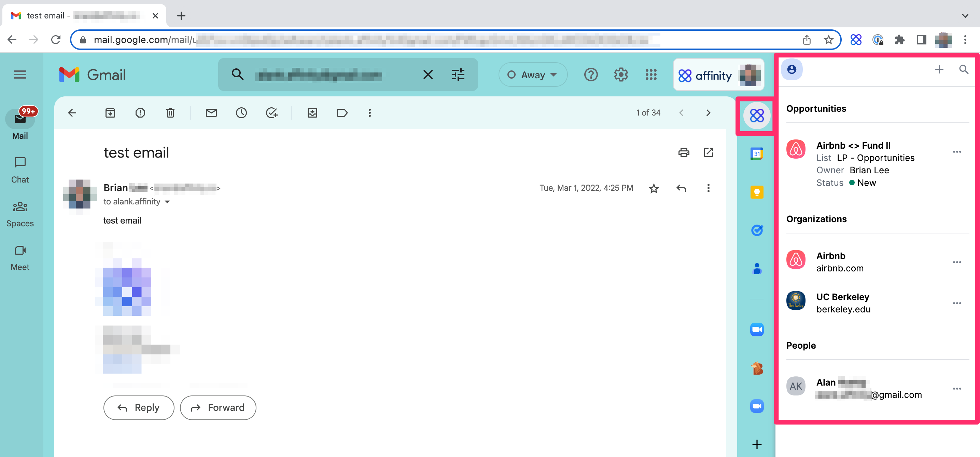This screenshot has width=980, height=457.
Task: Reply to the test email
Action: [139, 407]
